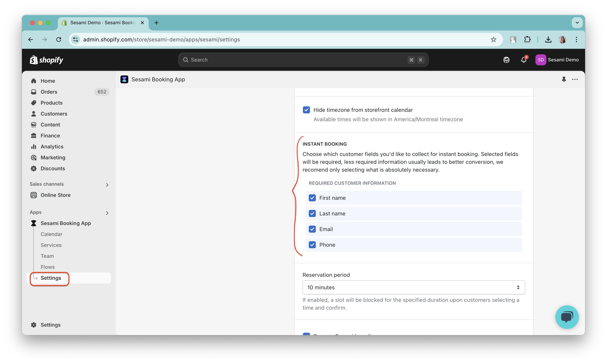Image resolution: width=607 pixels, height=364 pixels.
Task: Open the extension icon left of puzzle
Action: (x=513, y=39)
